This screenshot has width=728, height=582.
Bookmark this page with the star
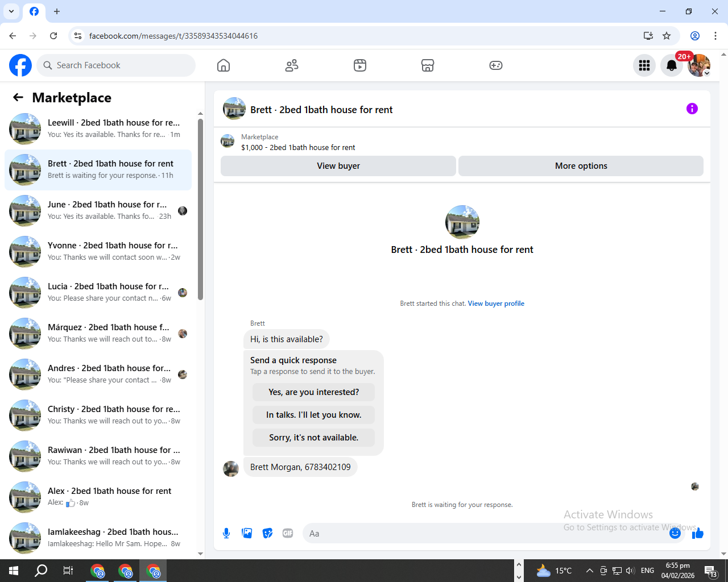[667, 36]
